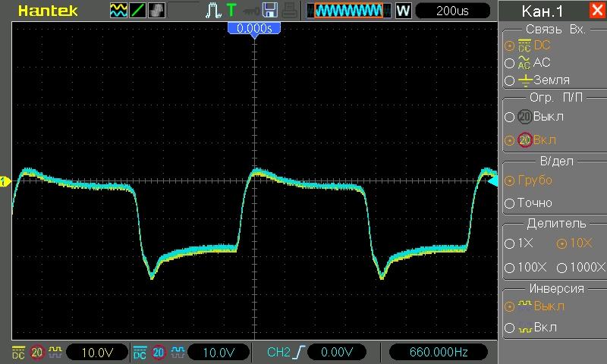Image resolution: width=607 pixels, height=364 pixels.
Task: Click the printer icon in top bar
Action: (x=291, y=10)
